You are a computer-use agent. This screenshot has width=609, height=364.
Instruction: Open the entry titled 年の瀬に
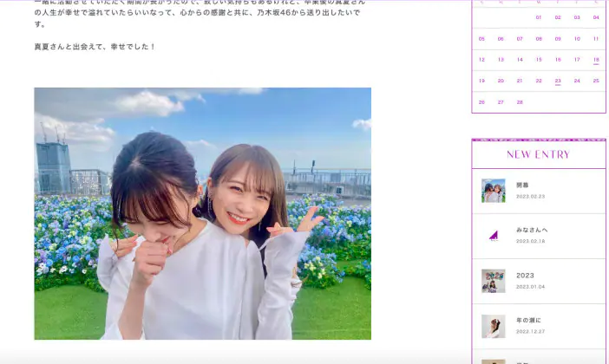[x=528, y=320]
